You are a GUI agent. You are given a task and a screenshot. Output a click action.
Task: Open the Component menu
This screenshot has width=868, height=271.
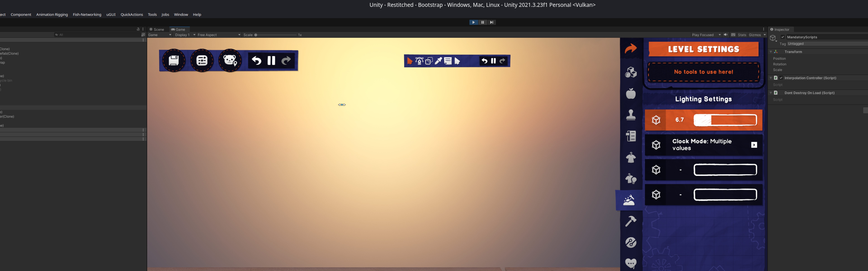click(x=21, y=14)
